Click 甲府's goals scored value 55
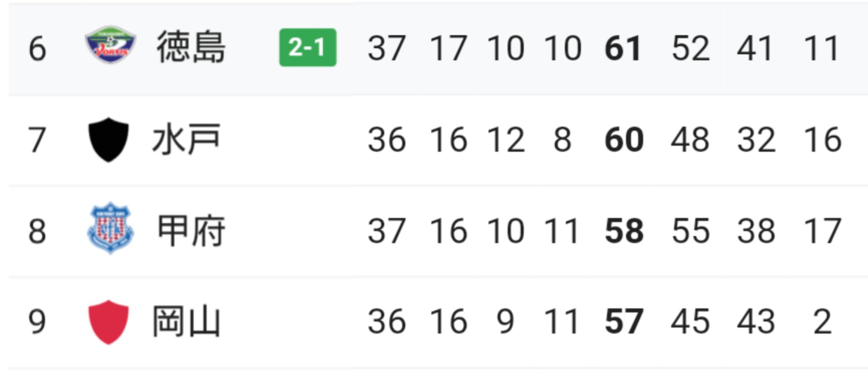The image size is (868, 370). click(690, 231)
